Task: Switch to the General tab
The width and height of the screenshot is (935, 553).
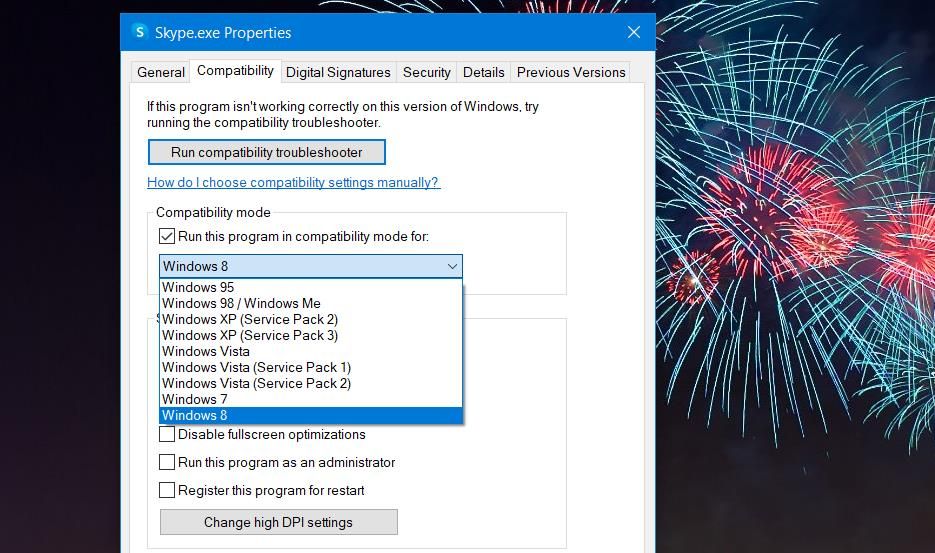Action: pos(160,72)
